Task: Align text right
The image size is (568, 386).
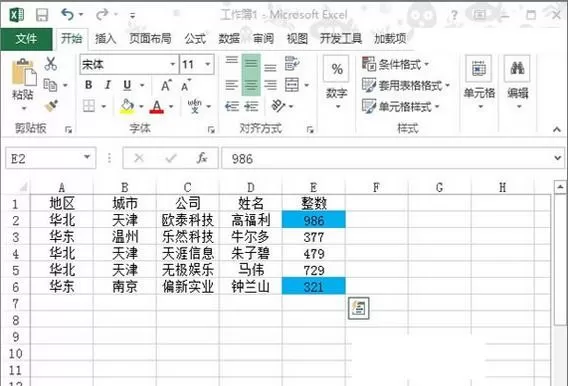Action: 270,85
